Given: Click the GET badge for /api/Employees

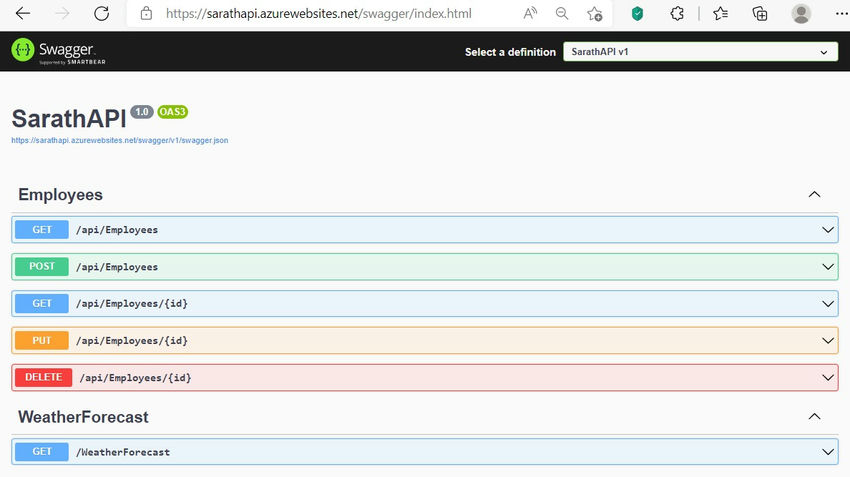Looking at the screenshot, I should [42, 230].
